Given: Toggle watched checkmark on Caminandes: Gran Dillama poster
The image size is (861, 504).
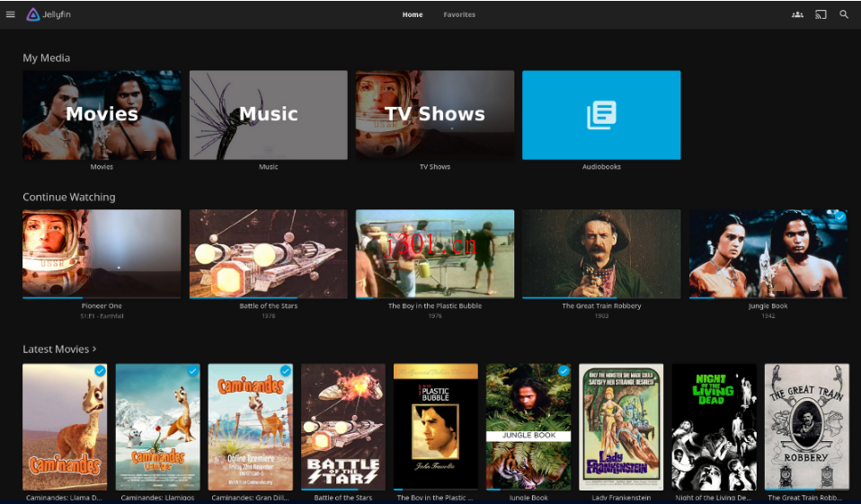Looking at the screenshot, I should [285, 371].
